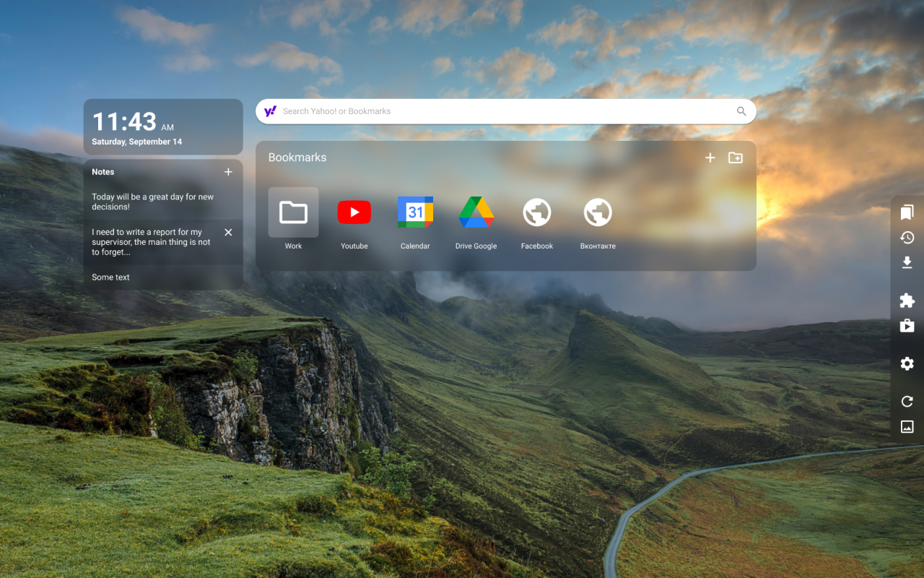Click the search magnifier icon
Image resolution: width=924 pixels, height=578 pixels.
coord(741,111)
